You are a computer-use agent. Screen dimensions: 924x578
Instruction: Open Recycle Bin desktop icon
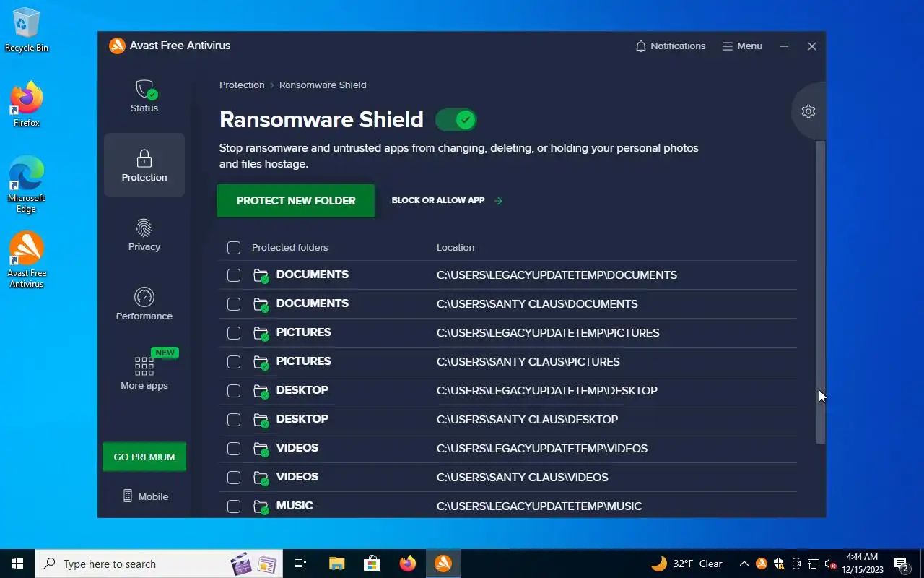(x=27, y=30)
